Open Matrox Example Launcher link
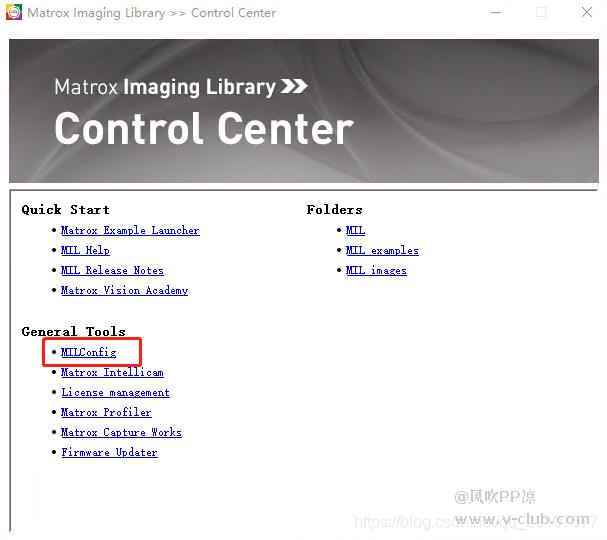 130,231
